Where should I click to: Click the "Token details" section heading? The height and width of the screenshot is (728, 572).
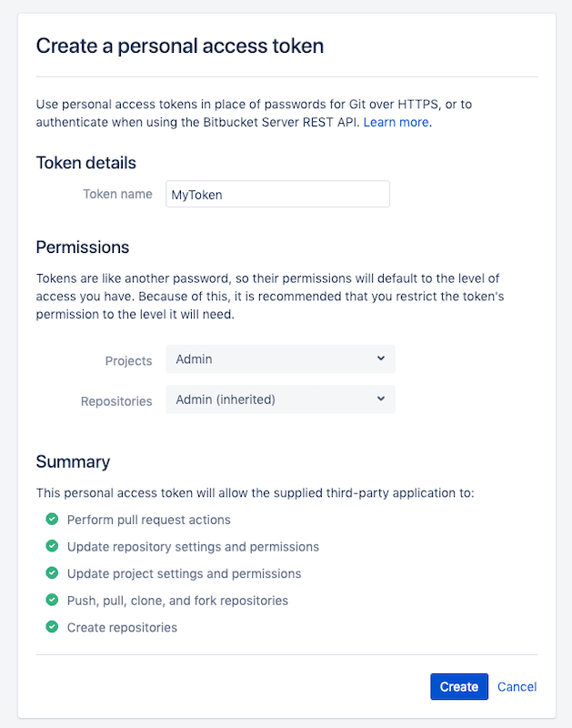coord(86,163)
